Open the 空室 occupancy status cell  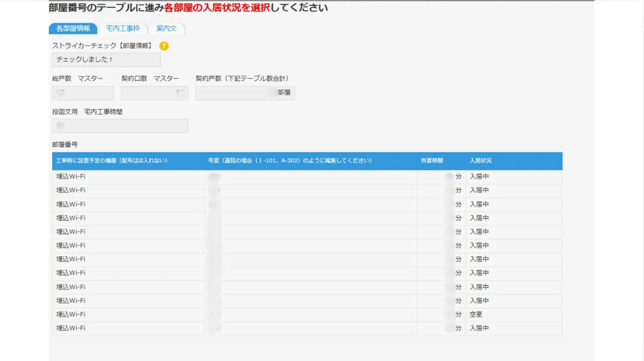[x=476, y=314]
